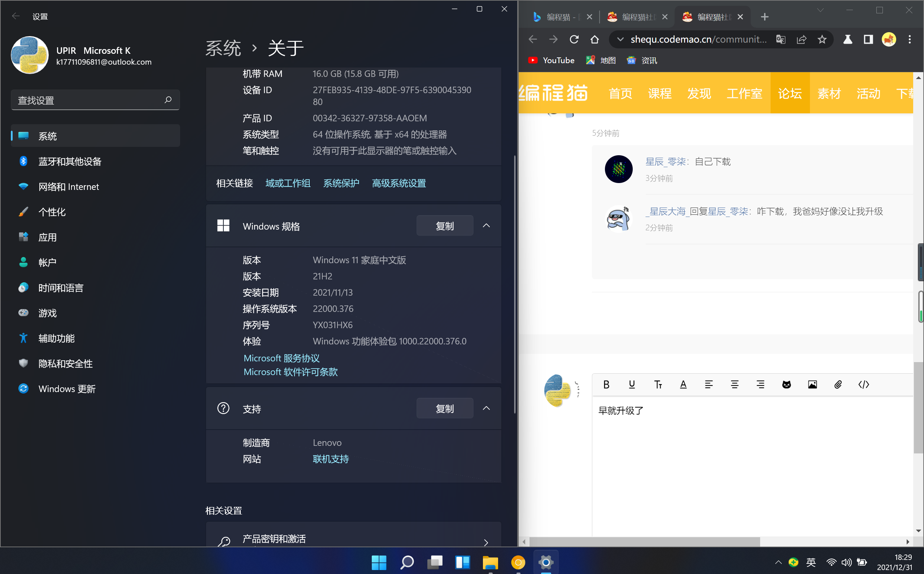Open font size tool in reply editor
The image size is (924, 574).
[658, 384]
